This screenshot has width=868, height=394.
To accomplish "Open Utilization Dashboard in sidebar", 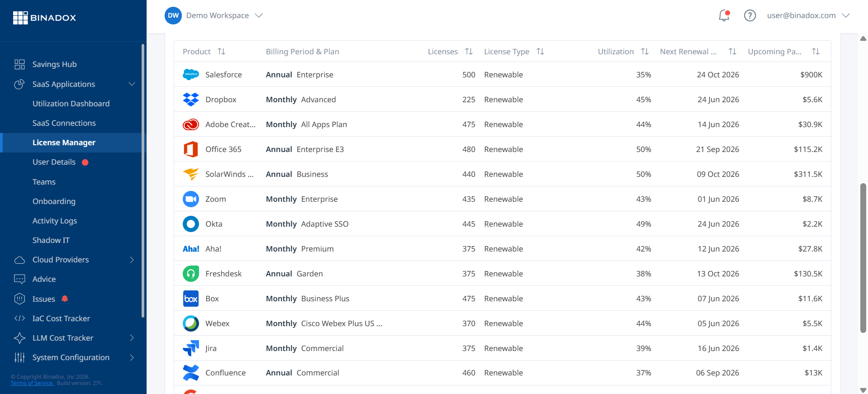I will pos(71,104).
